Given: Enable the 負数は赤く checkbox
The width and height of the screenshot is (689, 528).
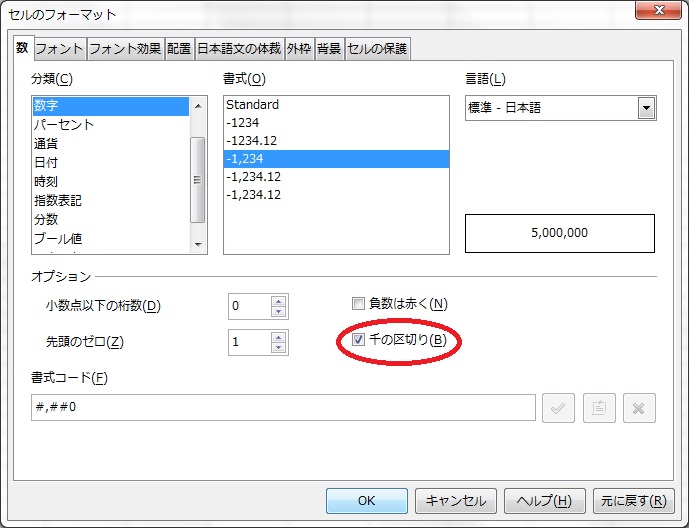Looking at the screenshot, I should point(358,304).
